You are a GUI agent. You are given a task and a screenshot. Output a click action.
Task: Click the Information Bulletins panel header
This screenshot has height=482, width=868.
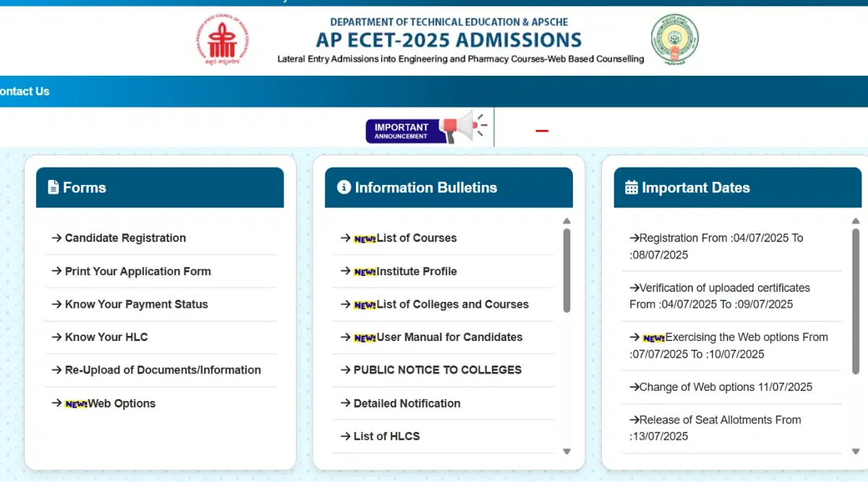point(448,188)
